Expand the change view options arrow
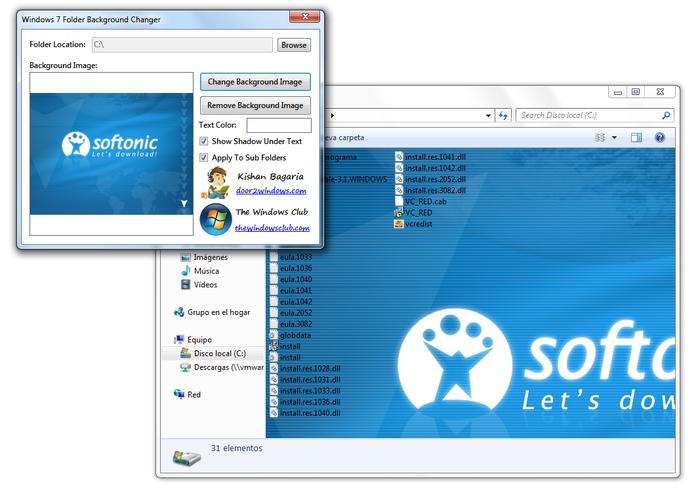The image size is (700, 495). pos(614,137)
